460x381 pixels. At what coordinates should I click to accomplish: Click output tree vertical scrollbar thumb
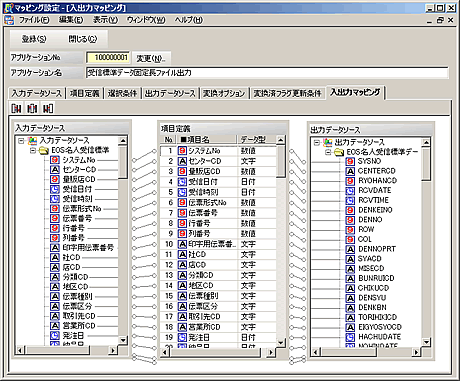point(426,164)
